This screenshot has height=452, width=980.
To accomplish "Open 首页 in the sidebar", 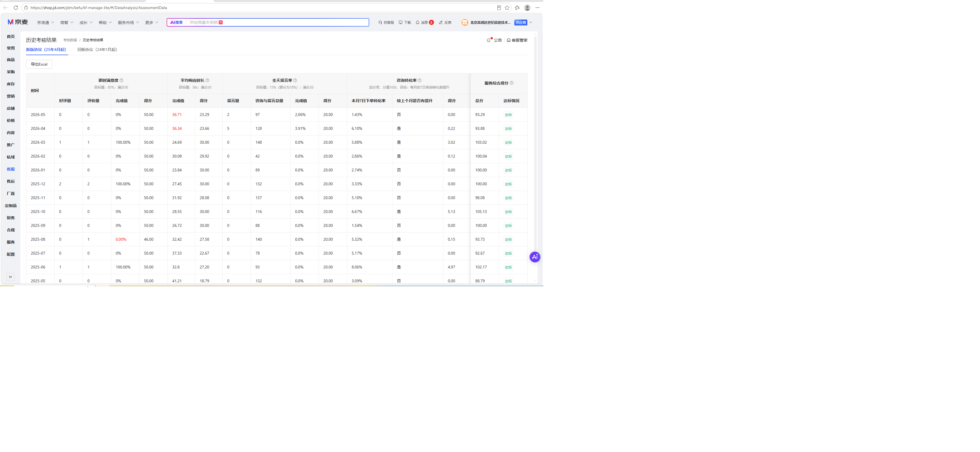I will pyautogui.click(x=11, y=36).
